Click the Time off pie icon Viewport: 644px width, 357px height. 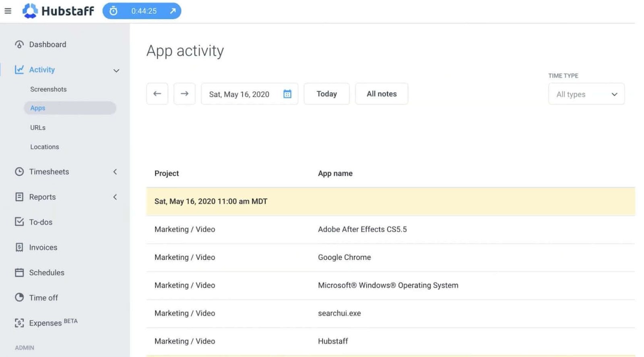pos(19,297)
